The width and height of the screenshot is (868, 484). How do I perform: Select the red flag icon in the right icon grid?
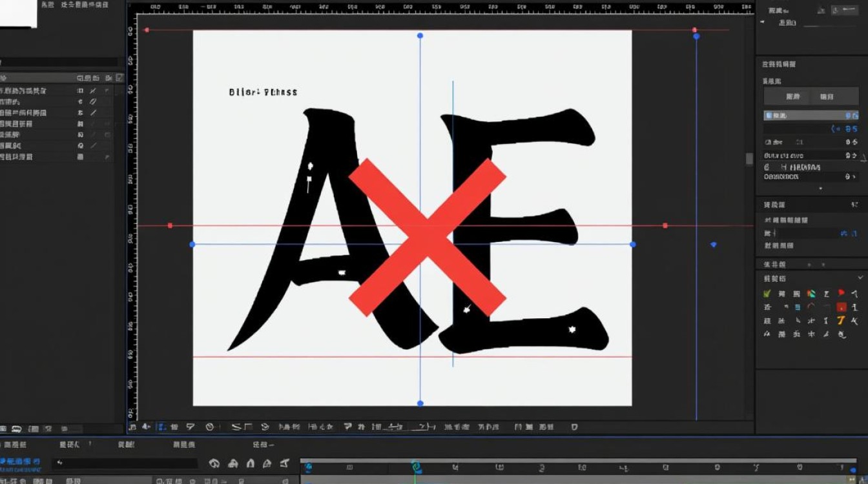[842, 294]
